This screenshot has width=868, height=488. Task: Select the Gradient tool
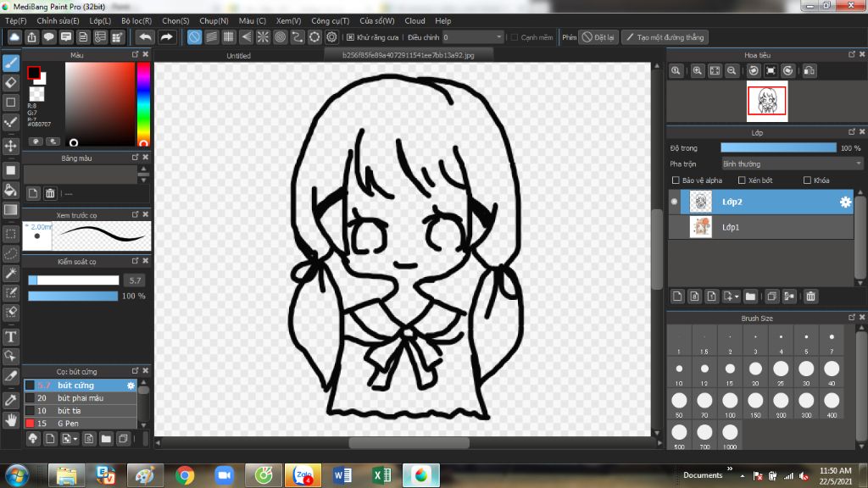coord(10,210)
